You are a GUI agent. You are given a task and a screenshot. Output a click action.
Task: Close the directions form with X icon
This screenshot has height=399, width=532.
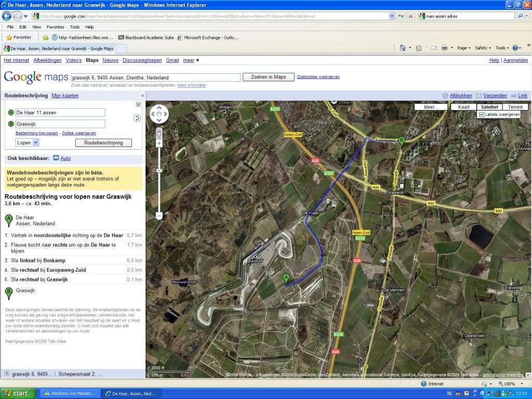[x=138, y=104]
